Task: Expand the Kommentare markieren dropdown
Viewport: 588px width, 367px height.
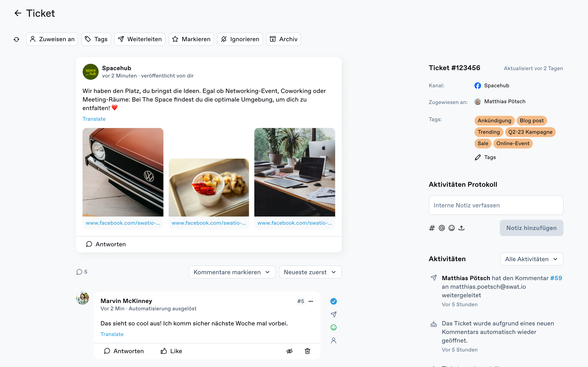Action: (x=232, y=272)
